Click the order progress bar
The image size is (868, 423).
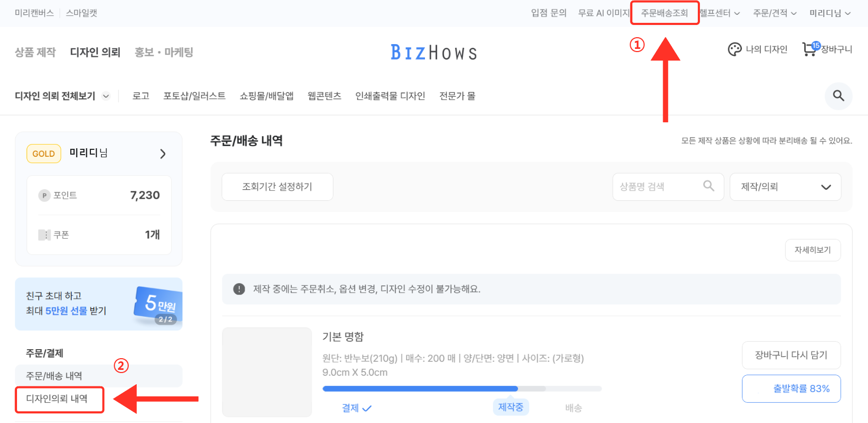point(462,388)
